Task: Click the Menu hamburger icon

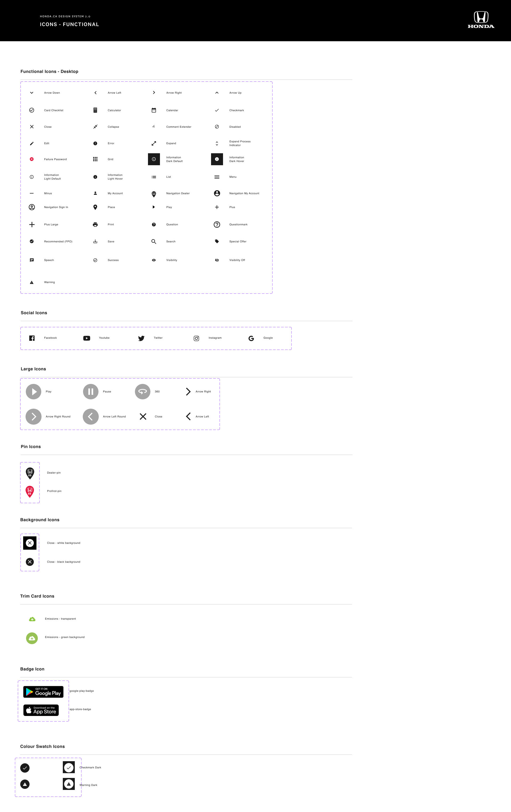Action: pyautogui.click(x=217, y=177)
